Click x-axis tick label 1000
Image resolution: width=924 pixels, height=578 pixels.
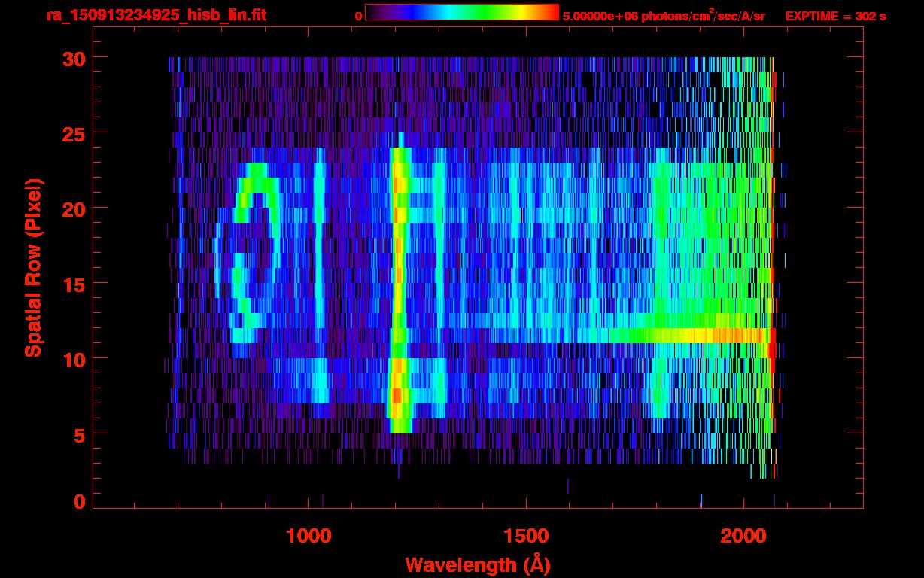[309, 536]
